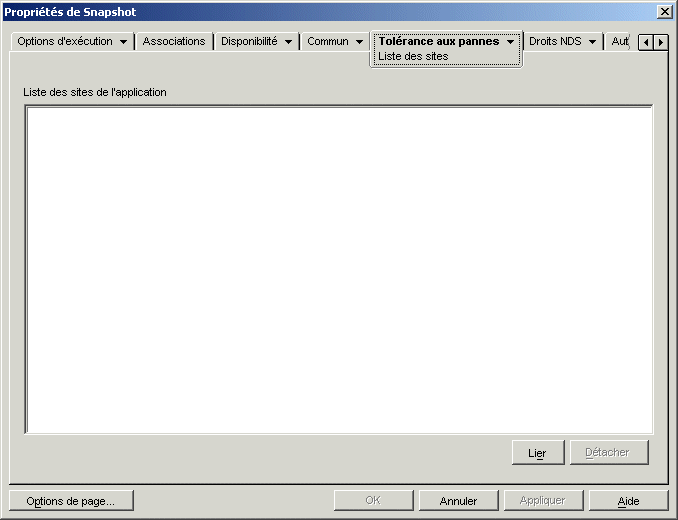Switch to the Associations tab
The height and width of the screenshot is (520, 678).
pyautogui.click(x=174, y=41)
